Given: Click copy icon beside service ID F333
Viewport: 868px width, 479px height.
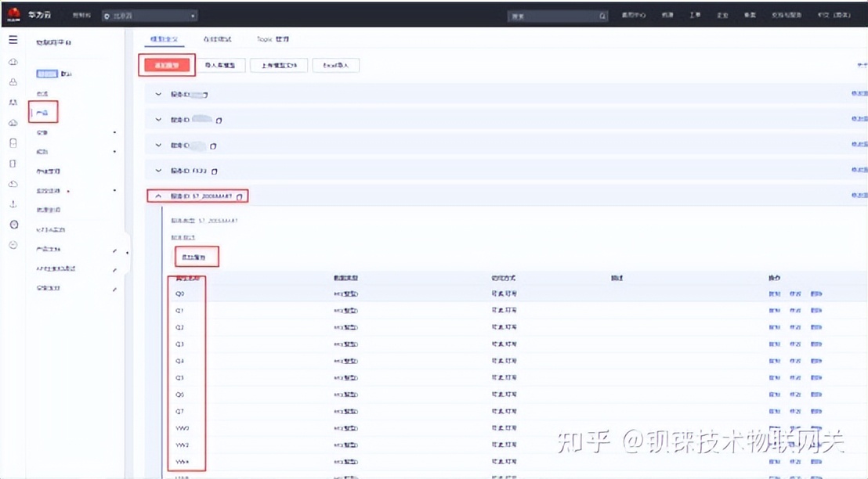Looking at the screenshot, I should click(214, 170).
